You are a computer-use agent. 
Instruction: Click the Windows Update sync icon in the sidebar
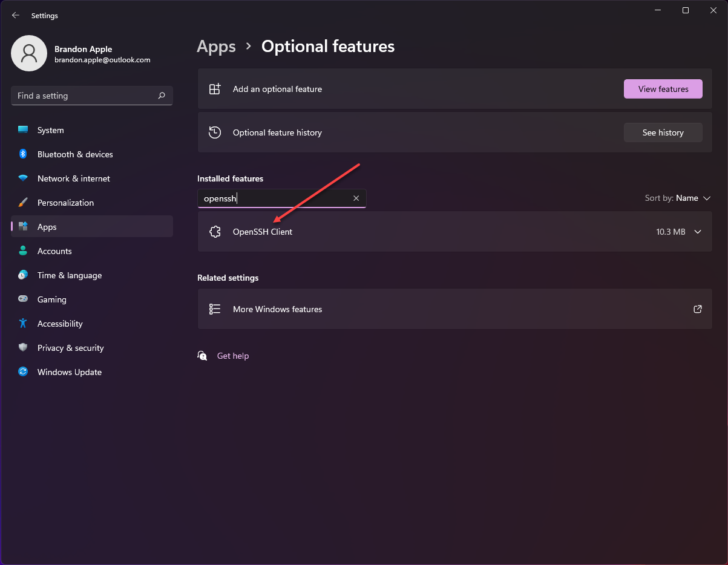(x=23, y=372)
